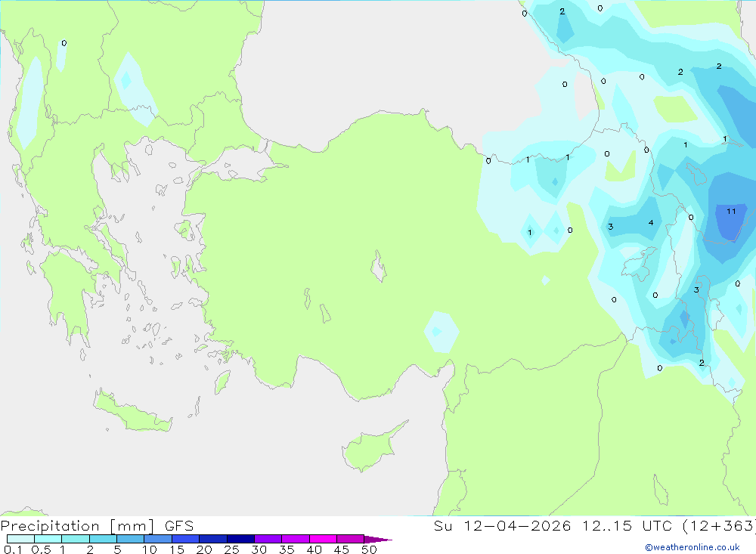Click the '50' legend scale label
This screenshot has height=554, width=756.
[x=370, y=549]
